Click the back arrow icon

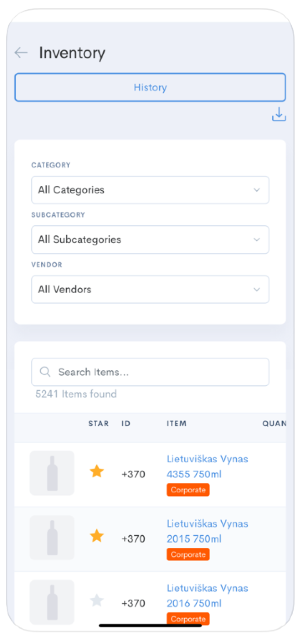click(x=21, y=53)
